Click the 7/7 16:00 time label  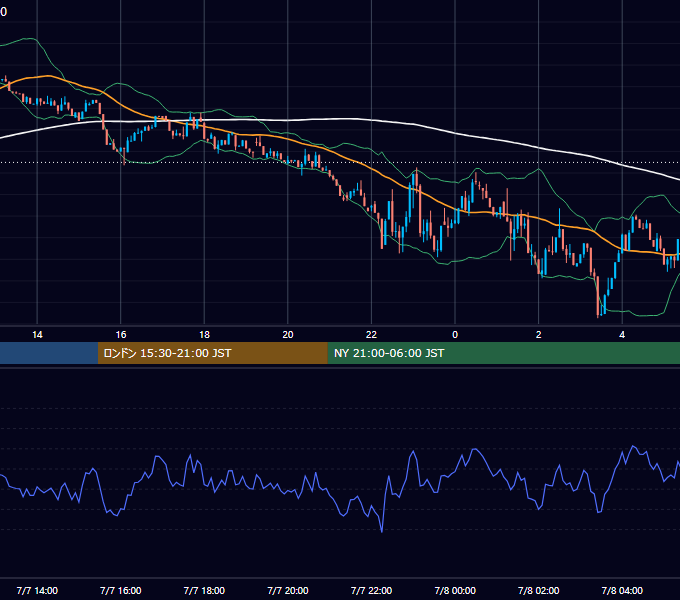pyautogui.click(x=121, y=590)
